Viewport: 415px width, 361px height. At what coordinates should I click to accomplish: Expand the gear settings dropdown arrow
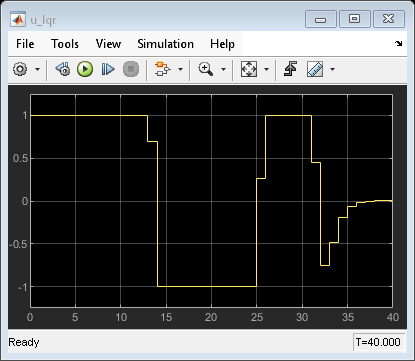[x=37, y=69]
